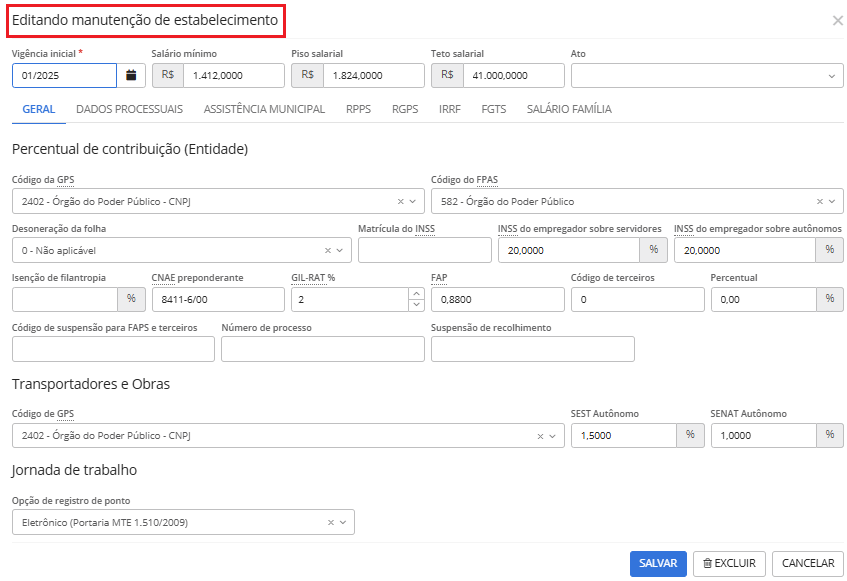Expand the Opção de registro de ponto dropdown
The height and width of the screenshot is (581, 847).
pos(342,523)
